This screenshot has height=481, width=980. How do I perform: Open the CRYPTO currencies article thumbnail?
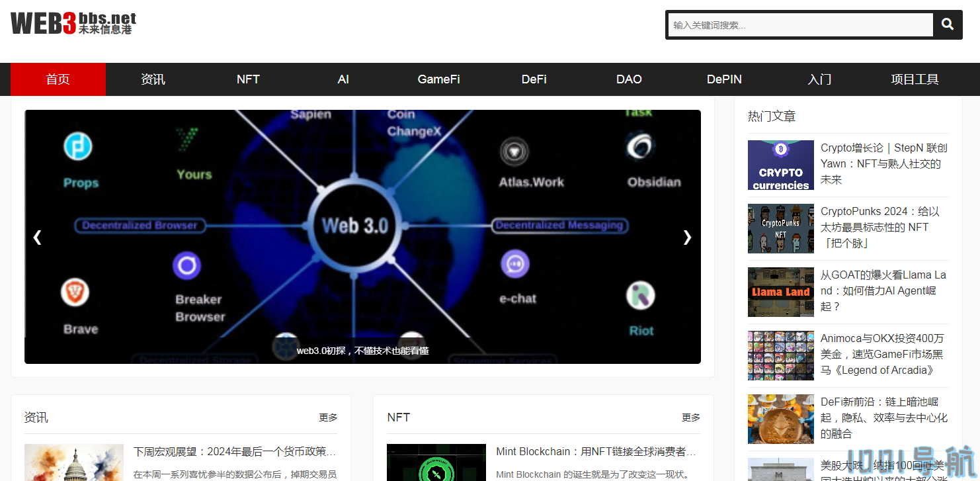point(780,165)
